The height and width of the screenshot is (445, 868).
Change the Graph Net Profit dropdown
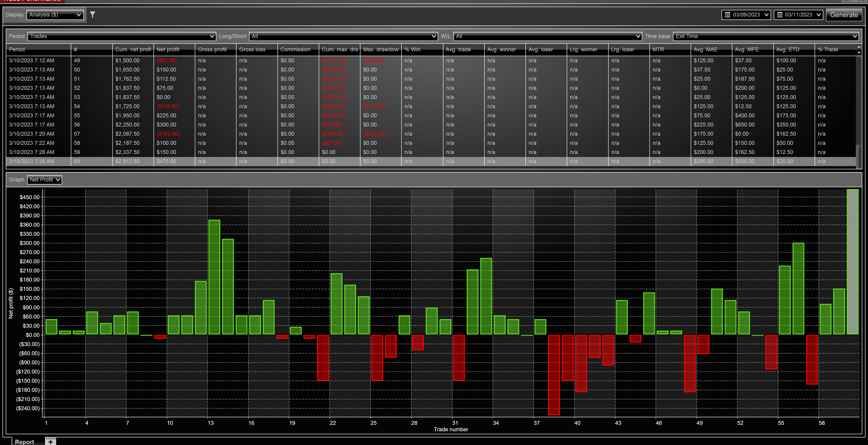(44, 180)
